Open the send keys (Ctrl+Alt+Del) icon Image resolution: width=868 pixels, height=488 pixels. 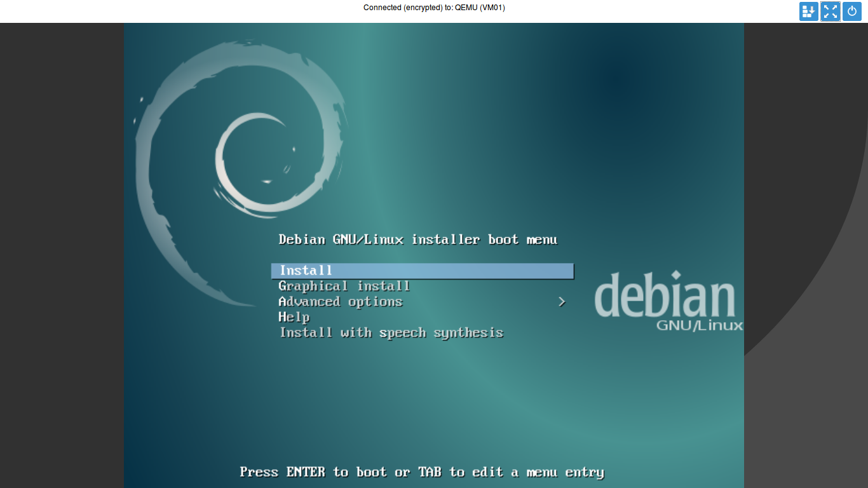[809, 11]
